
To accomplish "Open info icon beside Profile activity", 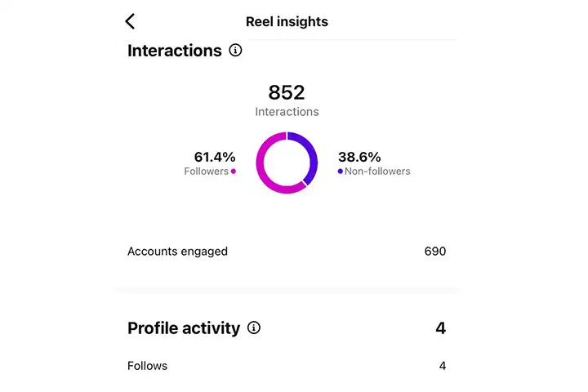I will tap(254, 328).
